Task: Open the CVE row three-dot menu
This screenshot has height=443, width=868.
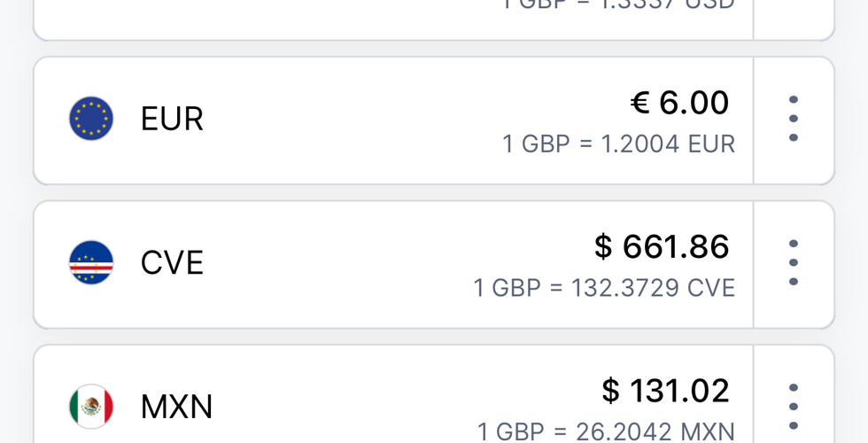Action: pos(793,263)
